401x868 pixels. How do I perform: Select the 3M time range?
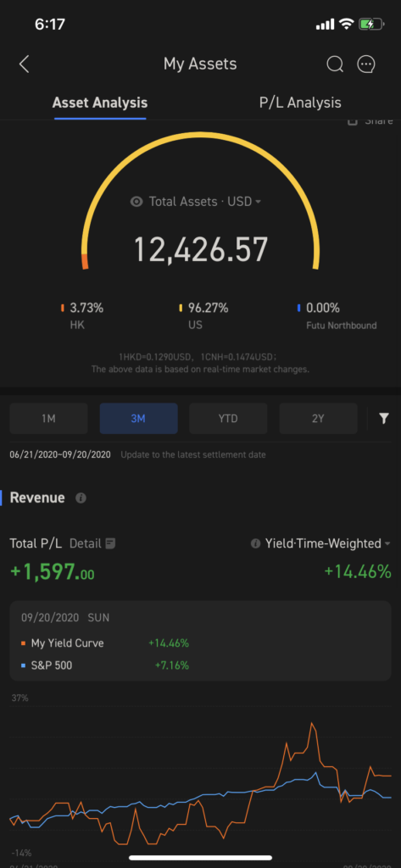[x=138, y=419]
